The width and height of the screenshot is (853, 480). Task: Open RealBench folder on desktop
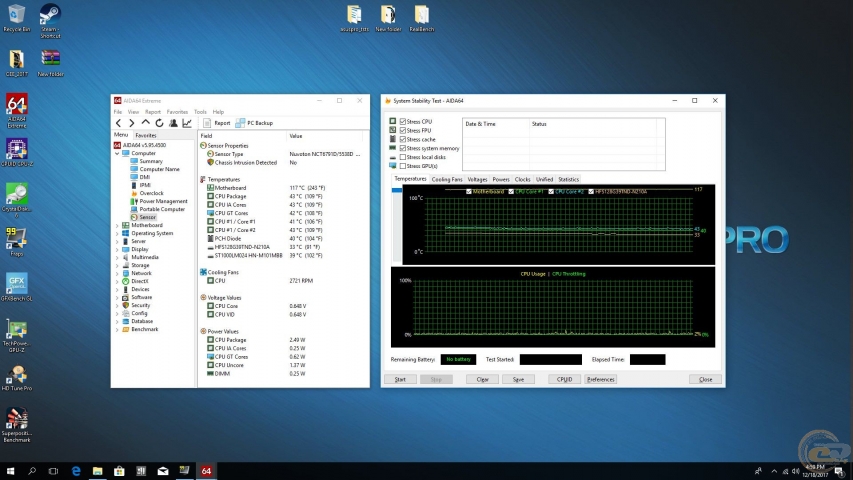[422, 19]
